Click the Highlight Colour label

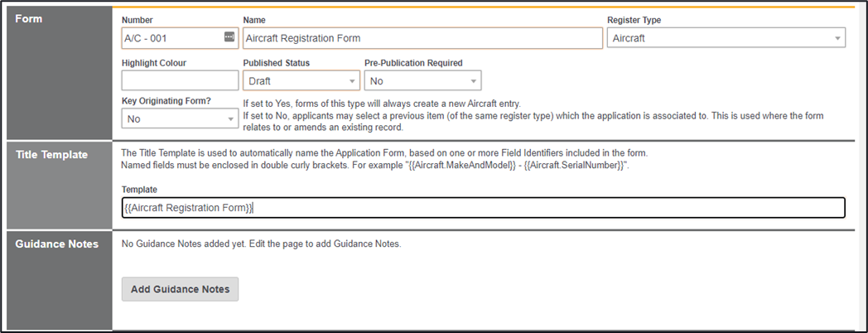pos(153,63)
